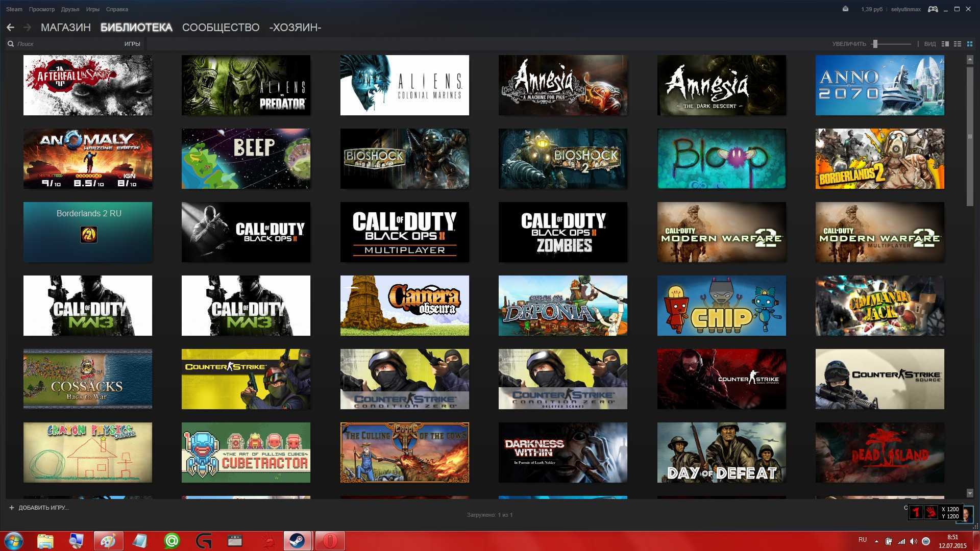Open the Bloop game thumbnail
This screenshot has height=551, width=980.
coord(722,159)
